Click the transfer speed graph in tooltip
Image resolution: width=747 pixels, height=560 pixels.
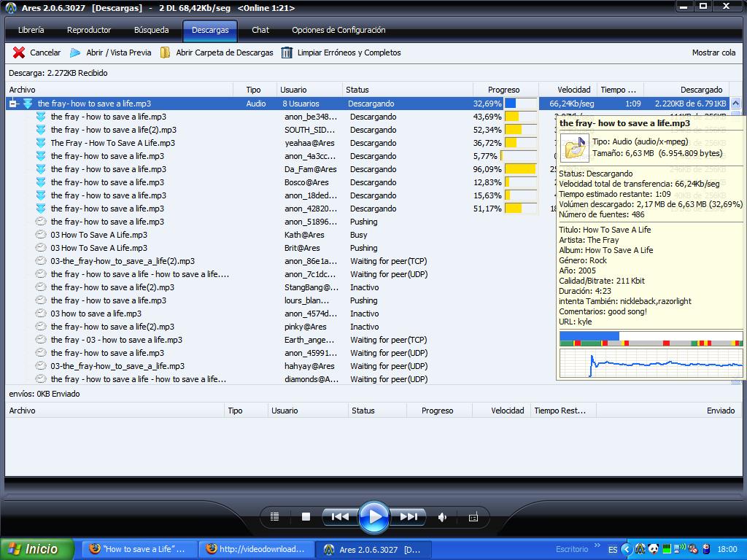click(x=651, y=363)
